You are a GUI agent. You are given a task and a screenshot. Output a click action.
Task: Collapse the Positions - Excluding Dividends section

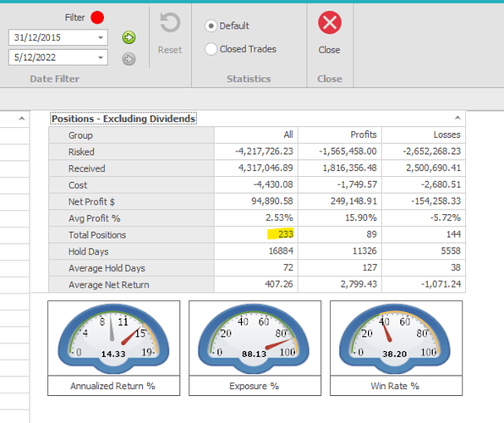(457, 118)
